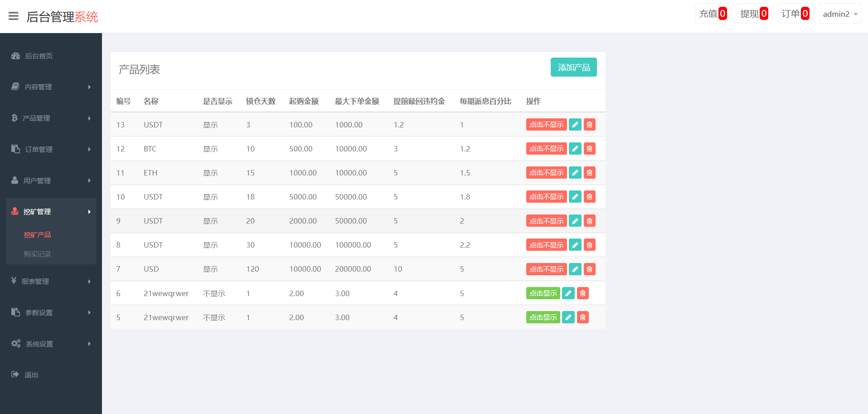Click the 21wewqrwer name in row 6

click(x=166, y=293)
